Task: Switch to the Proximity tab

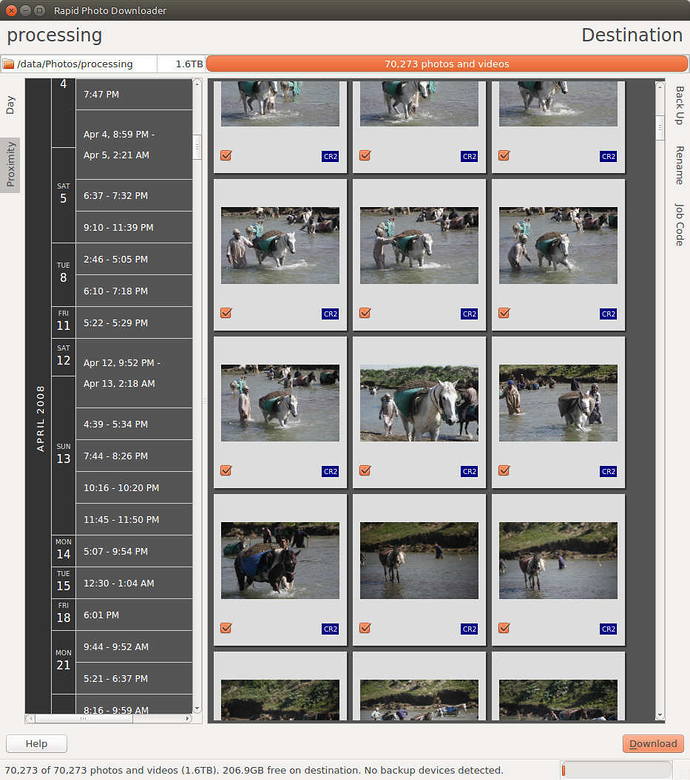Action: click(10, 165)
